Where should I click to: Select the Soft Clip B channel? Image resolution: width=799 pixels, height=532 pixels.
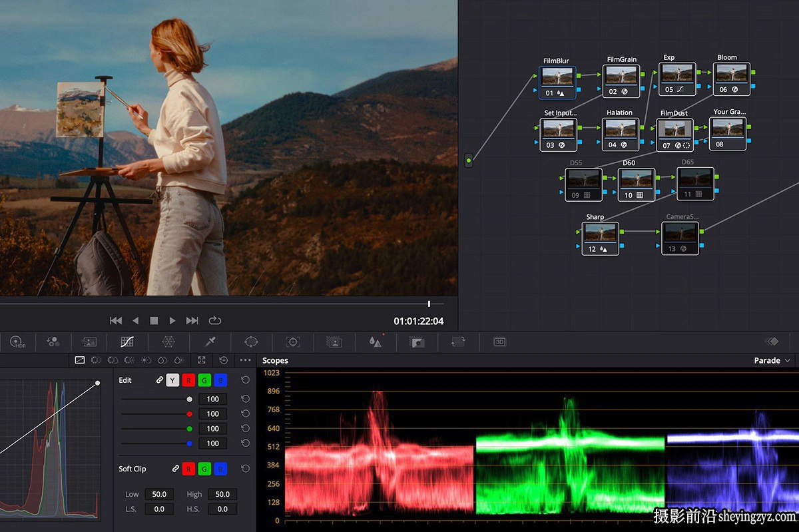[x=220, y=469]
